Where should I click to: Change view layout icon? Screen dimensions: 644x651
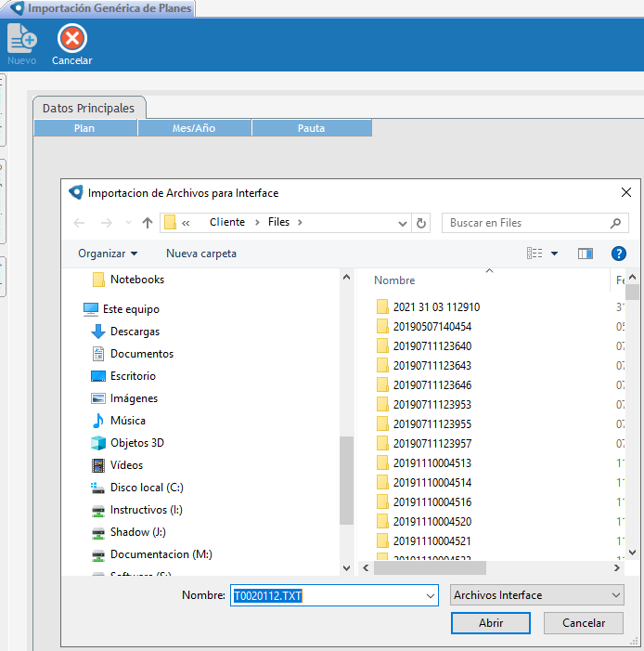[x=535, y=254]
